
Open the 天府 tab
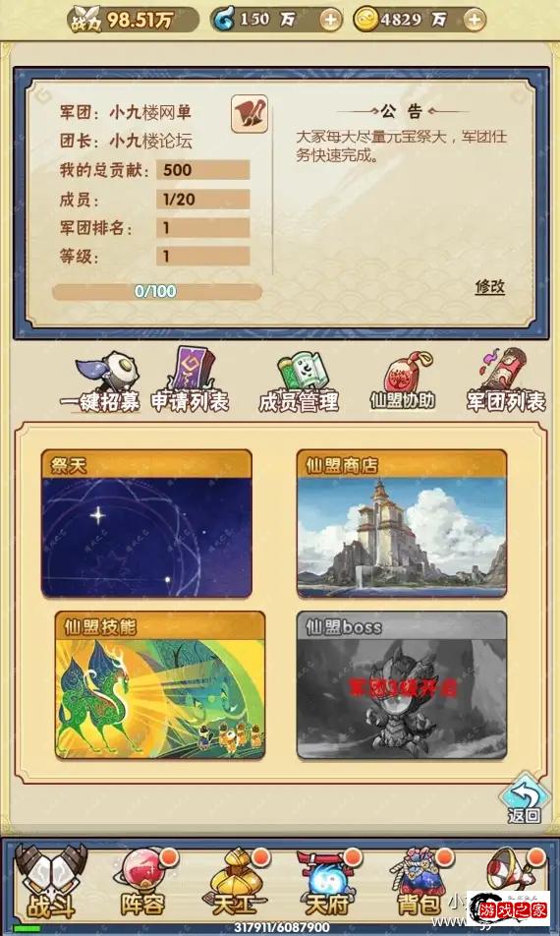pos(327,882)
